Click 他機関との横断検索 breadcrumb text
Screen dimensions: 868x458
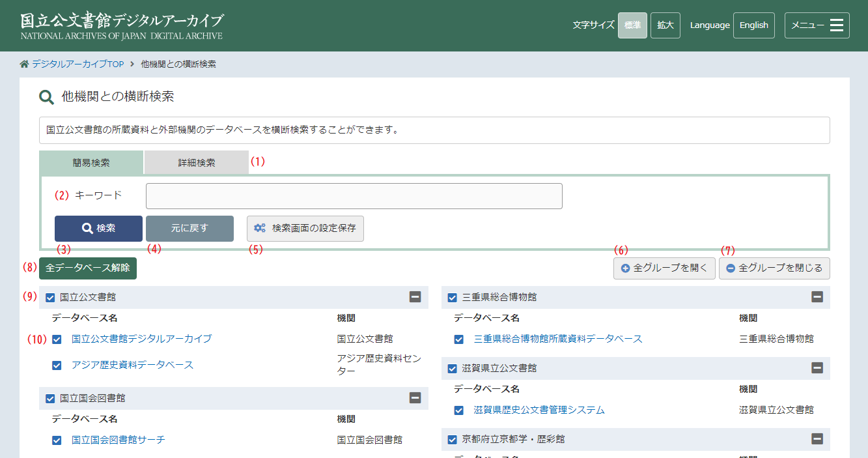(x=178, y=64)
